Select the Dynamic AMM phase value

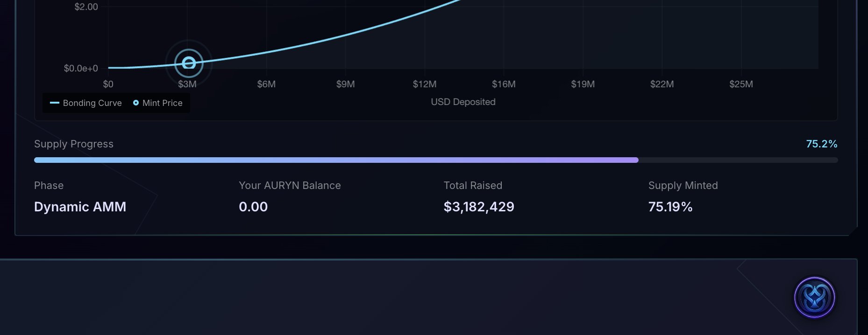click(x=80, y=207)
